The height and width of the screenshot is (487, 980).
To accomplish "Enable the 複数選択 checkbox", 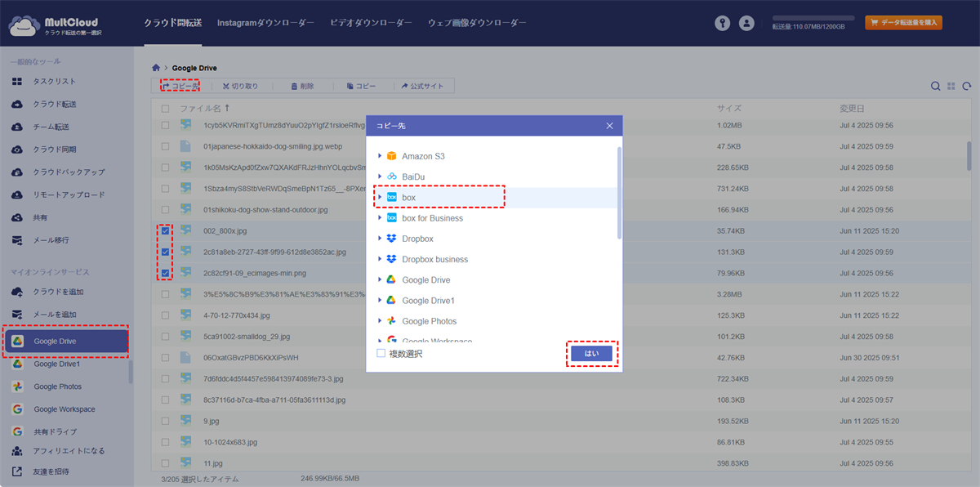I will coord(381,354).
